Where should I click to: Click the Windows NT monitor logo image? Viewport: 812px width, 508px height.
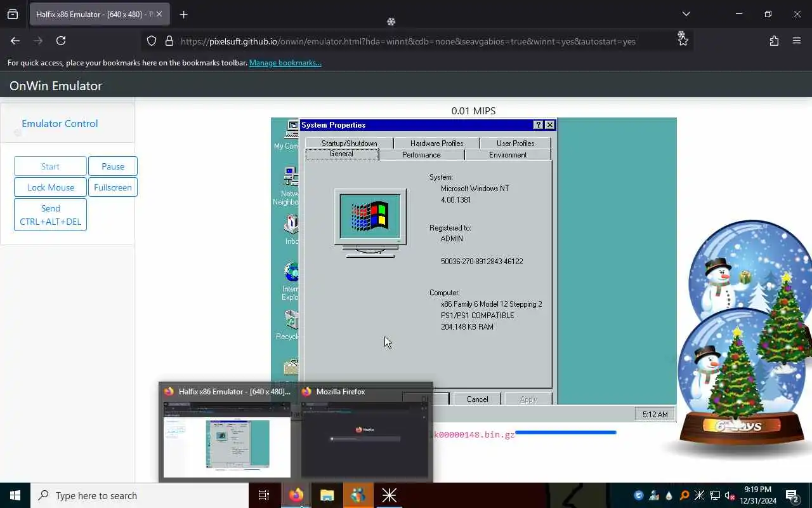pos(370,223)
